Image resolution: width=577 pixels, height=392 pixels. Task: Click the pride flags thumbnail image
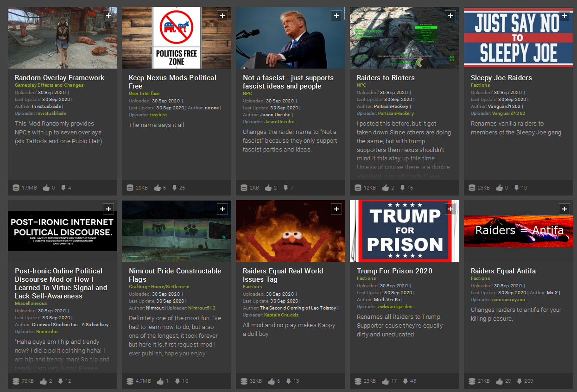click(x=177, y=231)
